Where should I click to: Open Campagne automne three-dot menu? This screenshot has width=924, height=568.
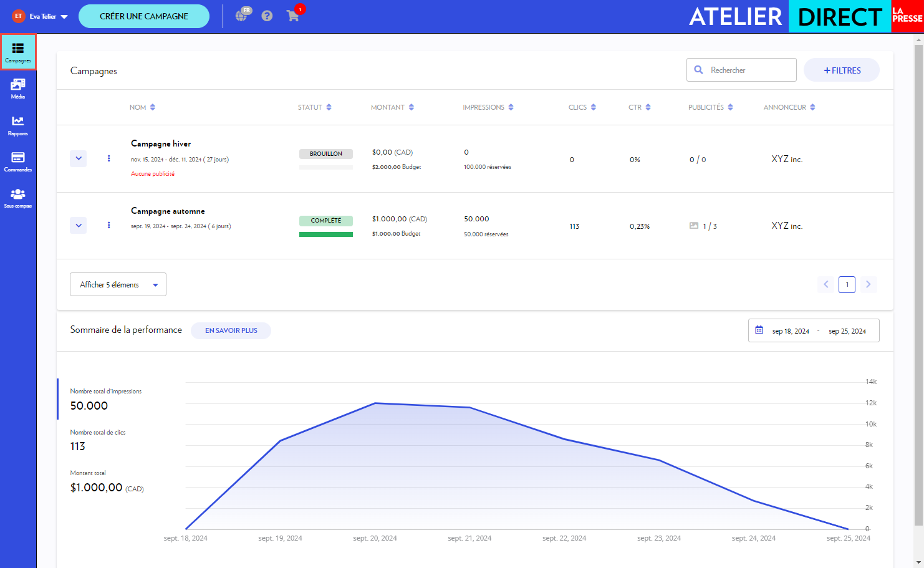[109, 225]
